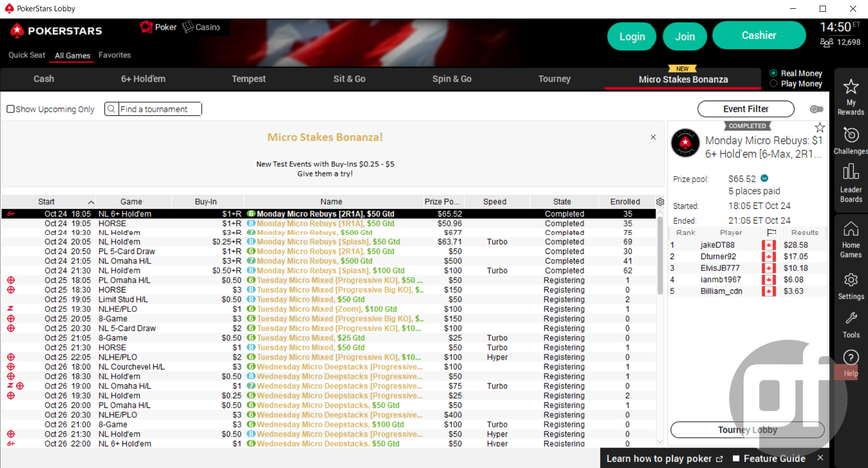
Task: Click Billiam_cdn in results list
Action: pyautogui.click(x=721, y=291)
